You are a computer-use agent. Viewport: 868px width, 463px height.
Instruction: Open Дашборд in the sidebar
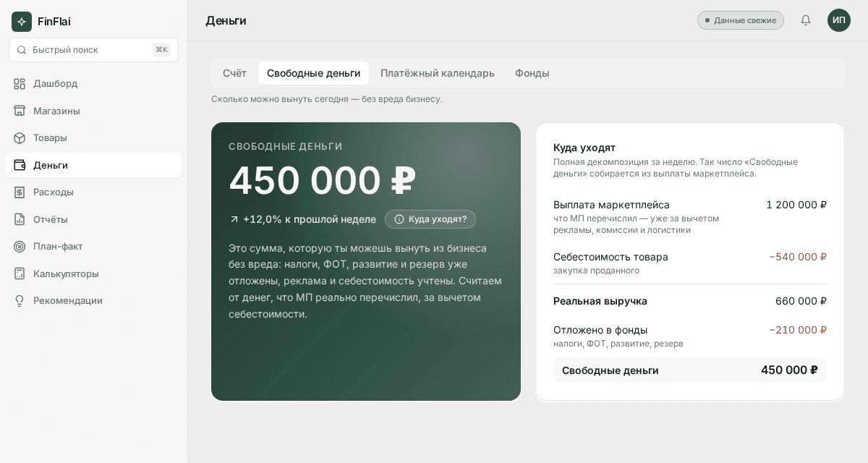(x=93, y=84)
